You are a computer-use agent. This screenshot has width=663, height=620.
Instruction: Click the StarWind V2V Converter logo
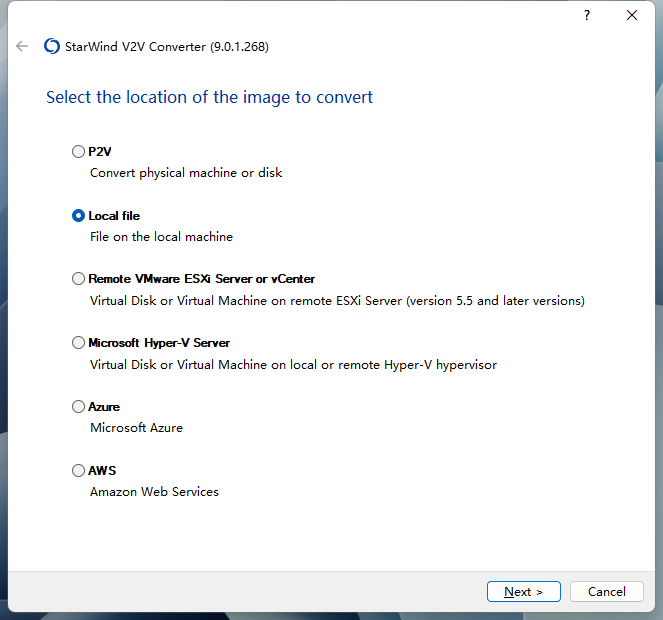click(x=52, y=46)
